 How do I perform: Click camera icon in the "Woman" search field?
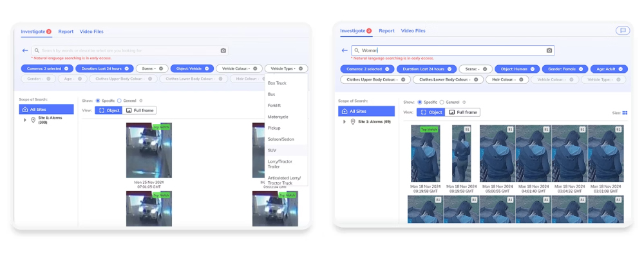[x=549, y=50]
